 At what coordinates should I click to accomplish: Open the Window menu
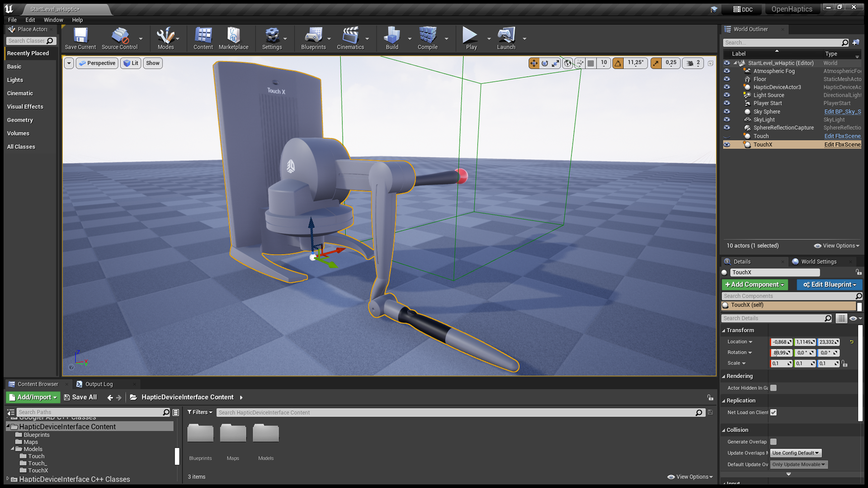(53, 20)
